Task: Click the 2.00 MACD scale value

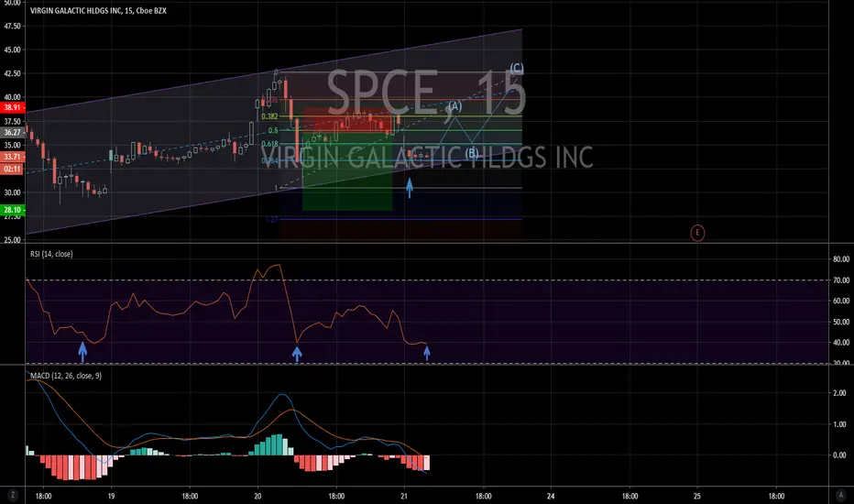Action: tap(840, 393)
